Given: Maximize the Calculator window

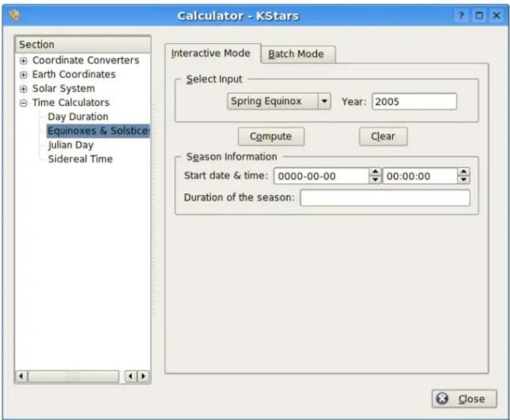Looking at the screenshot, I should click(479, 16).
